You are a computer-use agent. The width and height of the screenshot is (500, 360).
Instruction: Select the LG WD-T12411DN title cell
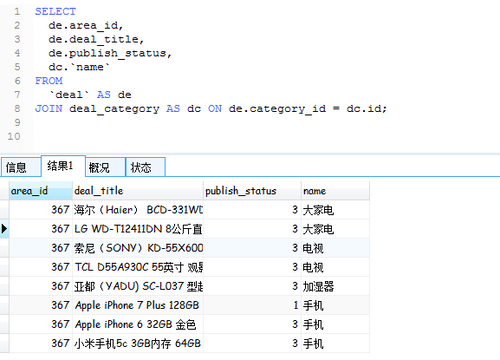[x=138, y=229]
